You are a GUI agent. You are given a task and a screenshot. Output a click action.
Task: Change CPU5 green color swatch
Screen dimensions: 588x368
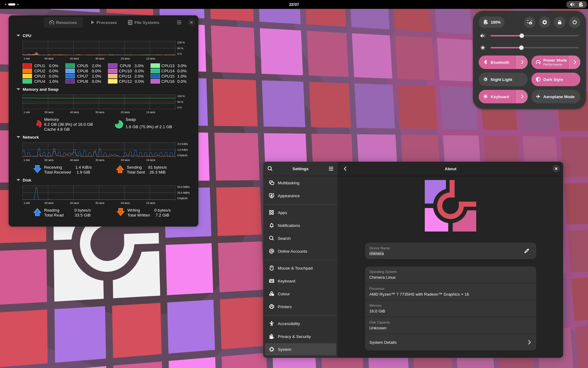(x=70, y=66)
